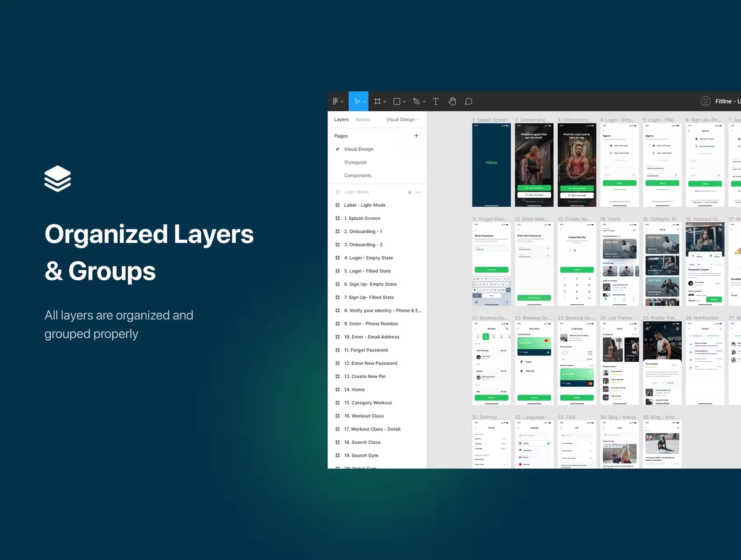Select the Pen tool
The height and width of the screenshot is (560, 741).
416,101
